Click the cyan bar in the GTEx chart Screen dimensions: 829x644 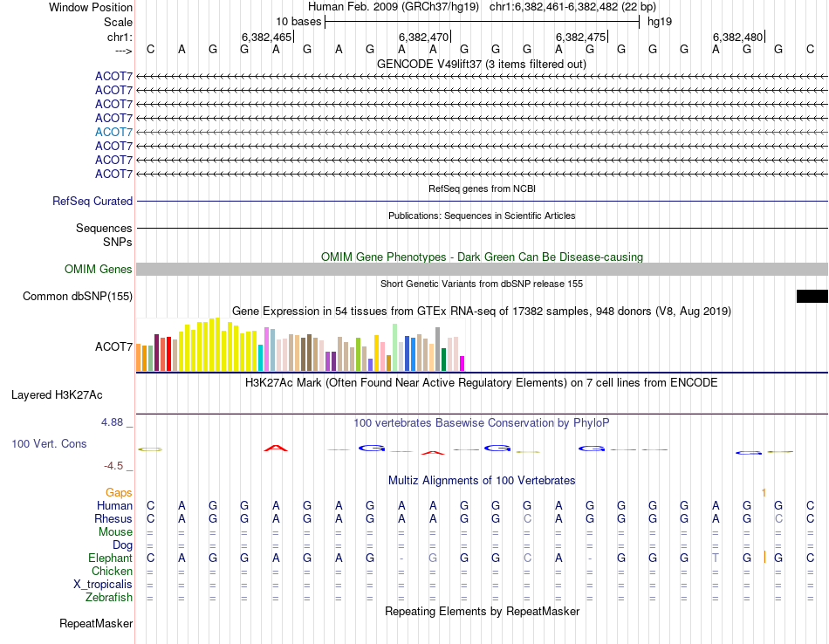coord(260,358)
